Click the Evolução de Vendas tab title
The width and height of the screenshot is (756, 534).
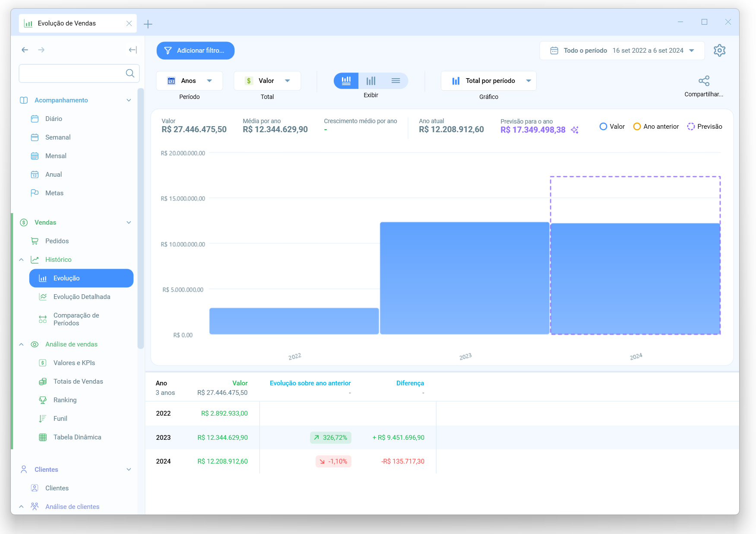click(x=67, y=23)
